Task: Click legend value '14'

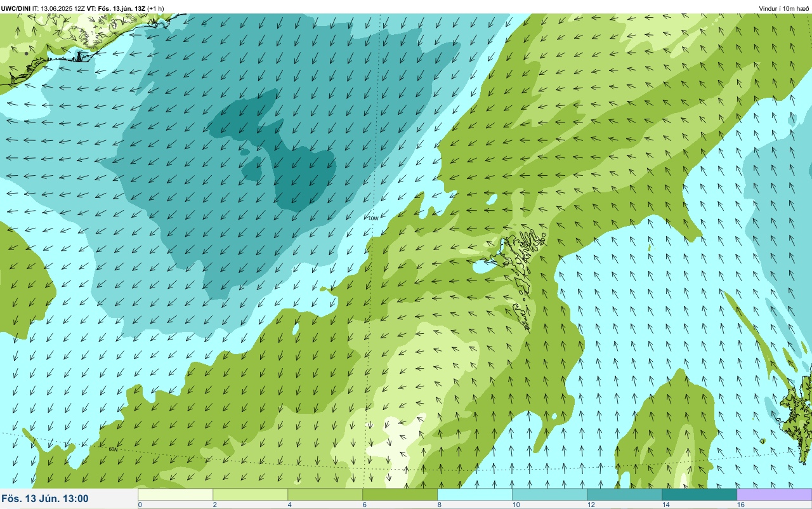Action: coord(666,505)
